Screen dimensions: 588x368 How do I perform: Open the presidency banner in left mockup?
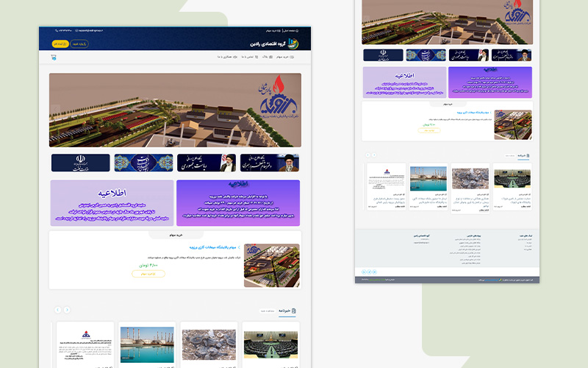(207, 163)
